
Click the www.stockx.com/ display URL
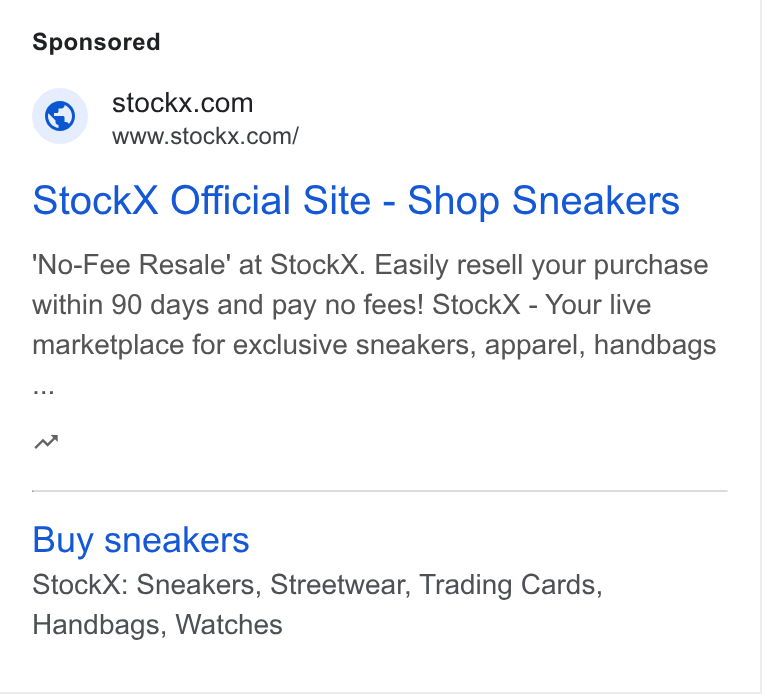pyautogui.click(x=205, y=137)
